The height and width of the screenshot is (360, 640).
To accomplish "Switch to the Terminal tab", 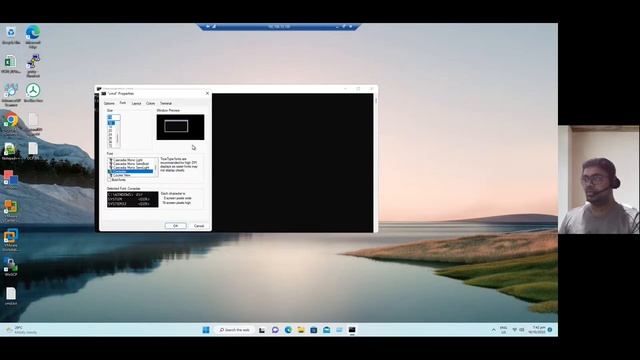I will tap(166, 103).
